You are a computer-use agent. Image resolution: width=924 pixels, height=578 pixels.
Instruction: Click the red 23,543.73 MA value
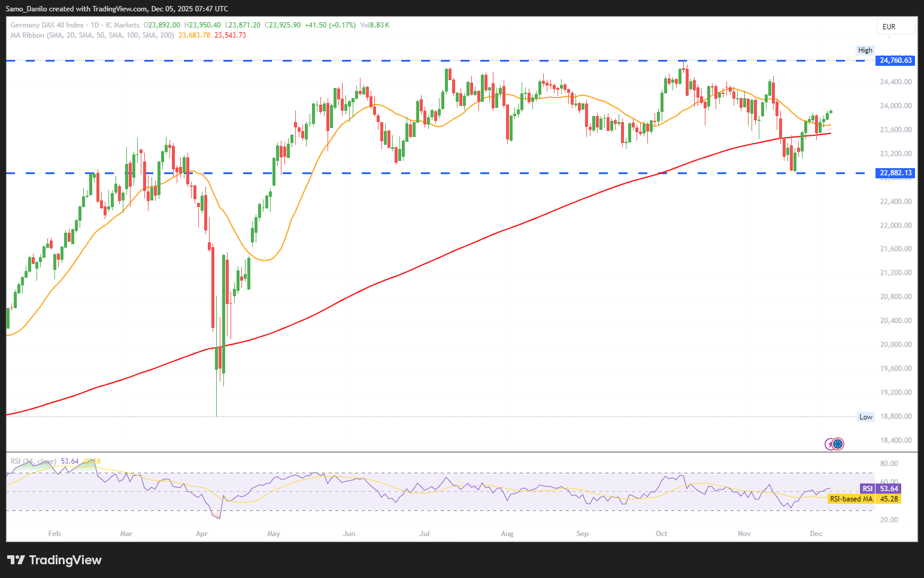coord(230,35)
